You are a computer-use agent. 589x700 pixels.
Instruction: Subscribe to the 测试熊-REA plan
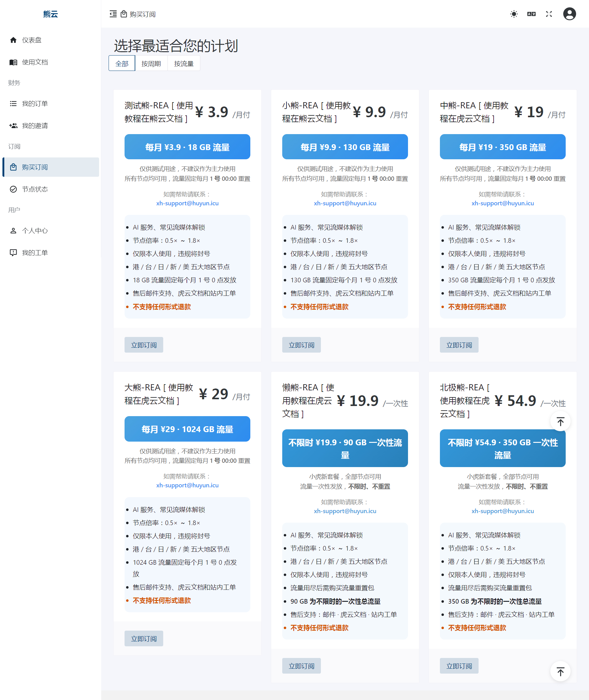point(144,345)
